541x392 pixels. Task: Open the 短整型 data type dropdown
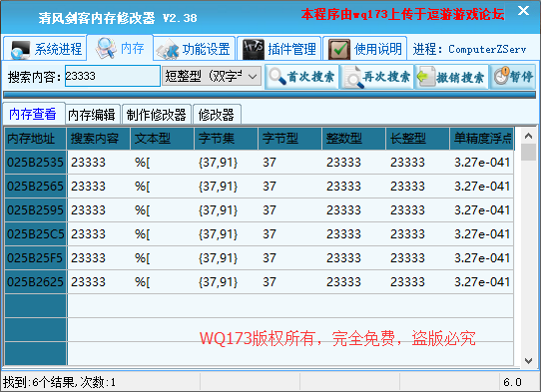(x=212, y=76)
